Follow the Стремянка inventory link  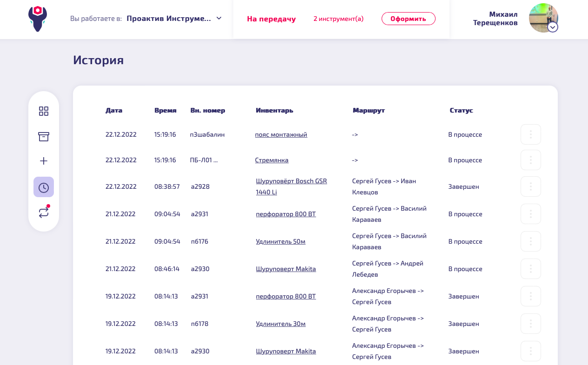point(271,160)
